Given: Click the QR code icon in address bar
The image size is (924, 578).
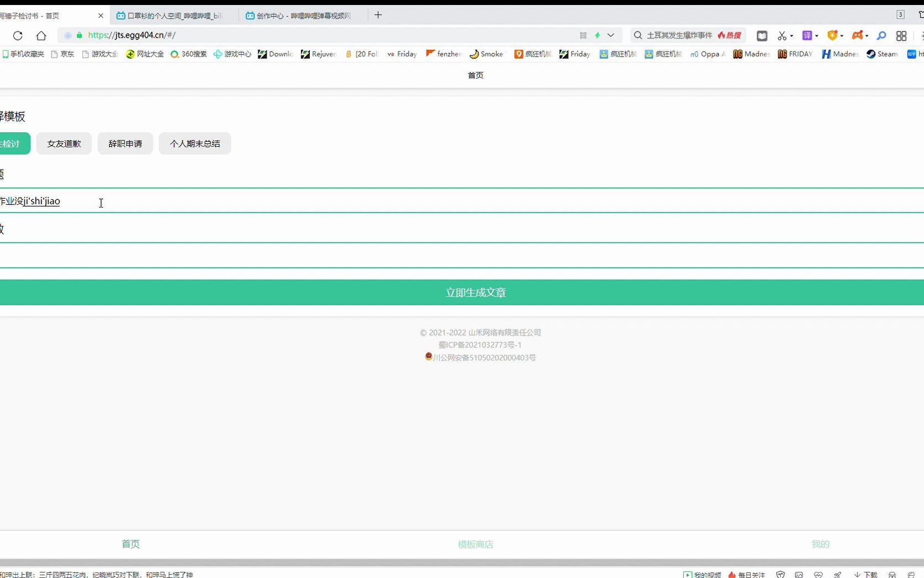Looking at the screenshot, I should pyautogui.click(x=583, y=35).
